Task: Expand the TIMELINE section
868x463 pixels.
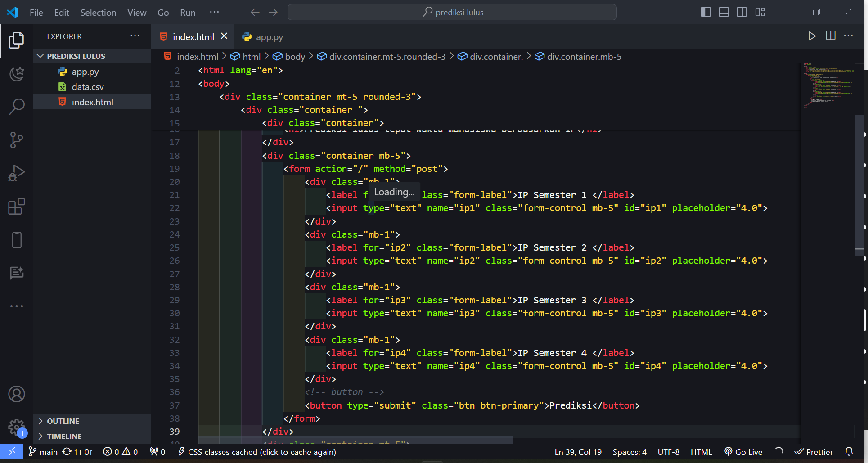Action: 92,436
